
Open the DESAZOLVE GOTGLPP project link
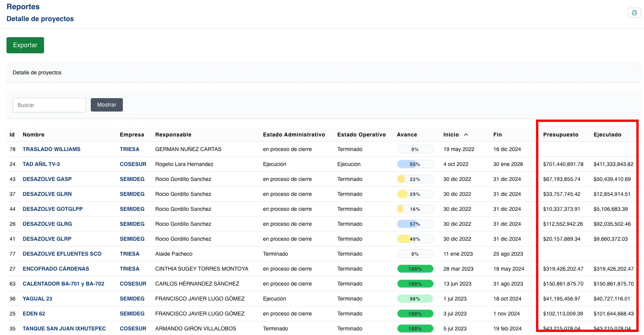click(x=52, y=209)
